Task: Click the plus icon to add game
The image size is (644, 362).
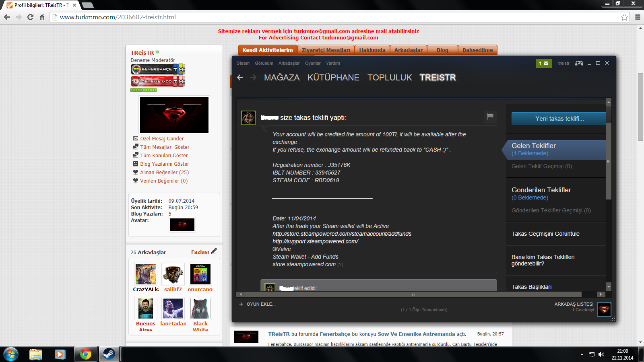Action: point(241,304)
